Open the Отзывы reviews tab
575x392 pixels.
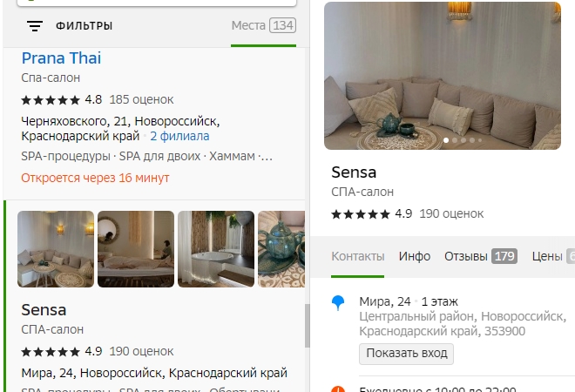pos(481,256)
